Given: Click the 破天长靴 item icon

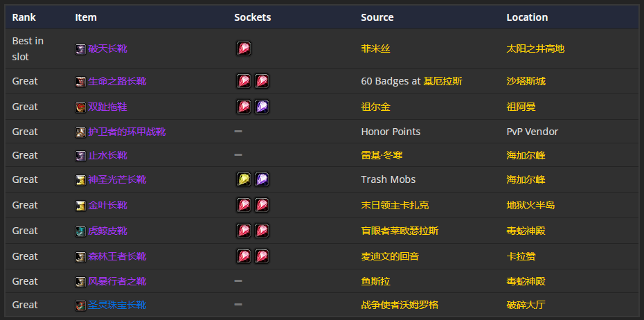Looking at the screenshot, I should [80, 49].
